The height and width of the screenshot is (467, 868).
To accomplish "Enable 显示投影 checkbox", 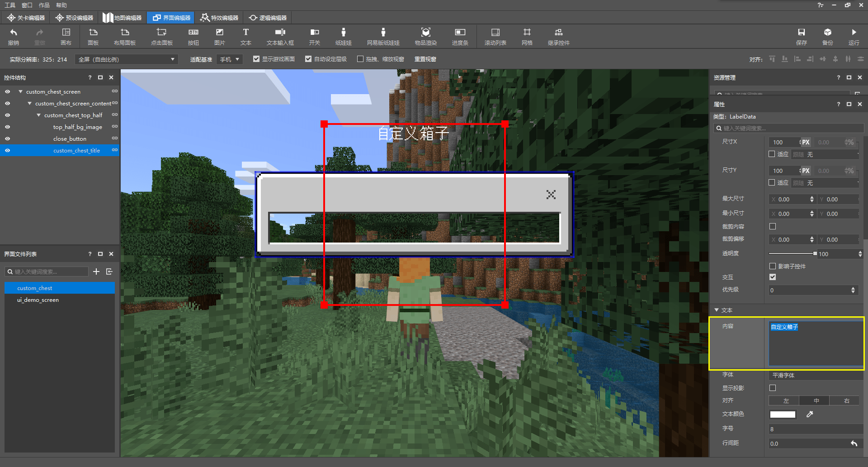I will pyautogui.click(x=773, y=388).
